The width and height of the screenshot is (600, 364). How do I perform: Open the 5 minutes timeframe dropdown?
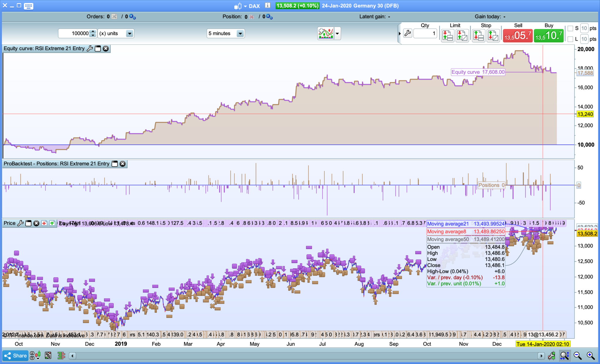pyautogui.click(x=240, y=33)
